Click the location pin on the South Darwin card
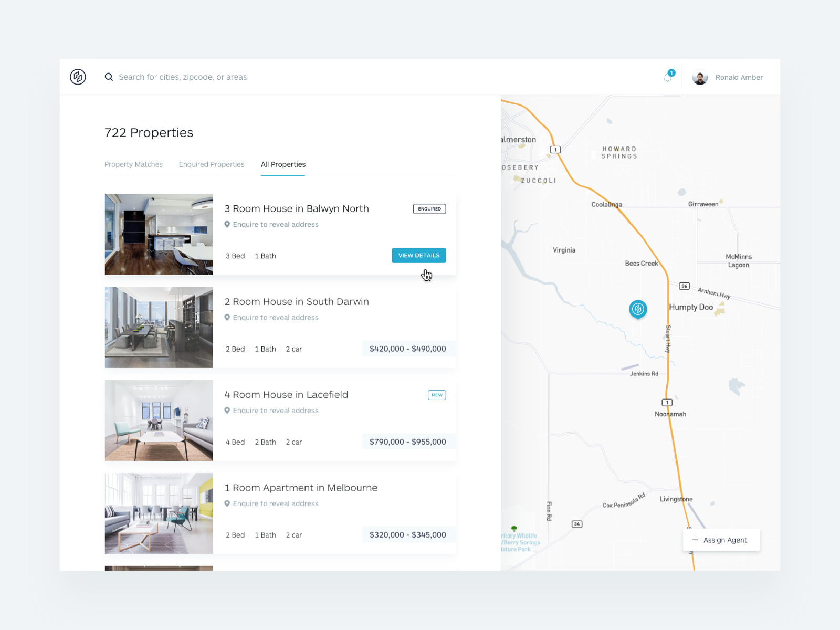 [x=227, y=317]
